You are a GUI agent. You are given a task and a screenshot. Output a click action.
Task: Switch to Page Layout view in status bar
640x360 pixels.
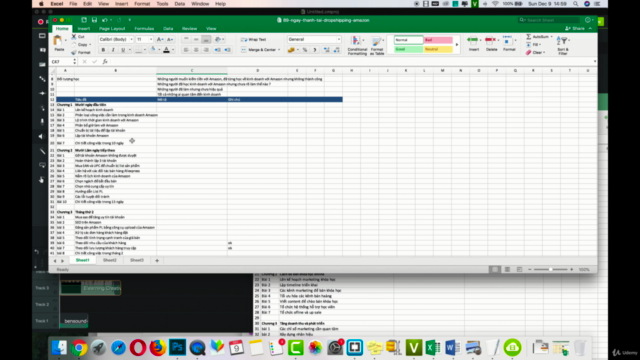(507, 269)
